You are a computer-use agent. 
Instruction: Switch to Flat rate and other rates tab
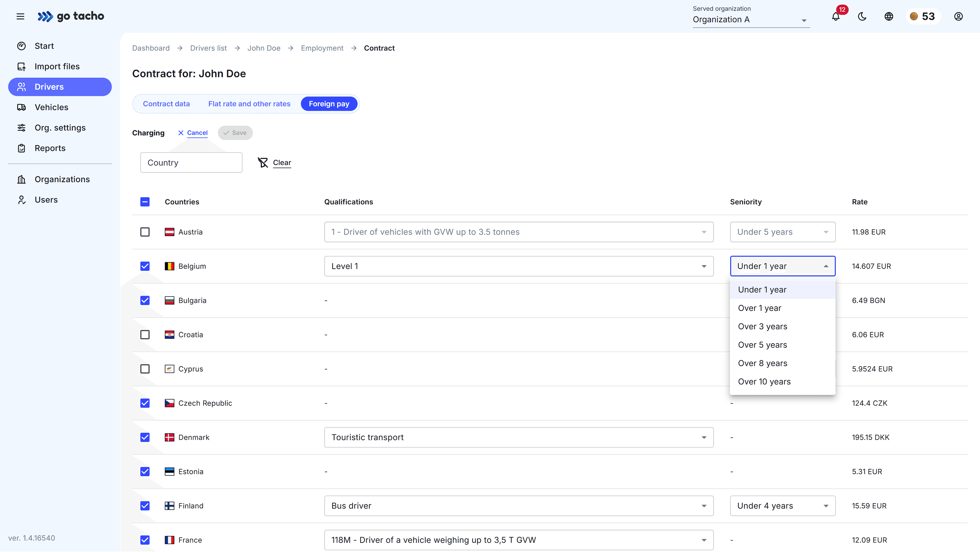point(249,104)
